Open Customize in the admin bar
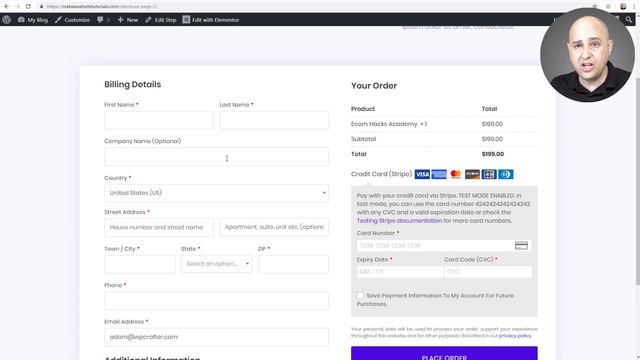 (x=72, y=20)
